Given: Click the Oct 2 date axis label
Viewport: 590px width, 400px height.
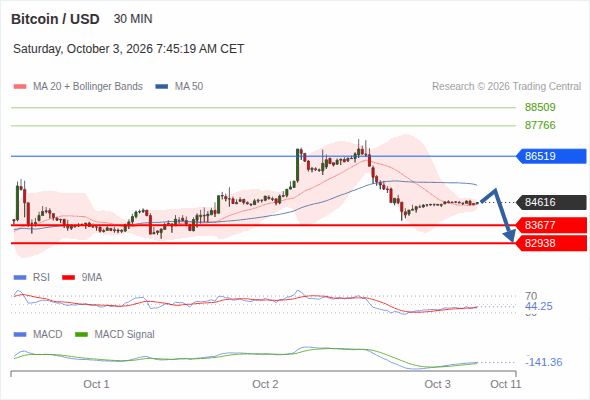Looking at the screenshot, I should [x=265, y=384].
